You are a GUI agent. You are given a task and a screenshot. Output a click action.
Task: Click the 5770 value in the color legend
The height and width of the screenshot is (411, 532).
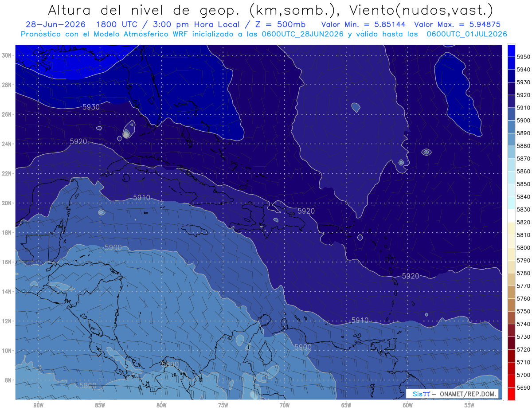click(523, 286)
